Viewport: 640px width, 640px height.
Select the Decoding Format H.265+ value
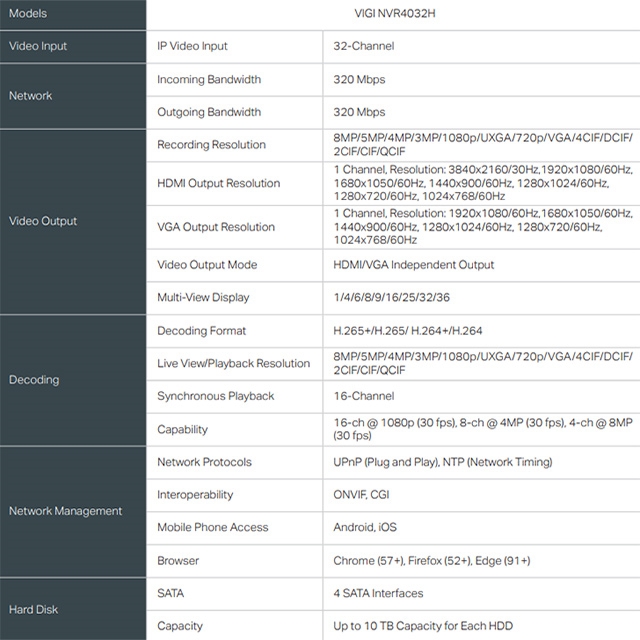click(x=408, y=331)
